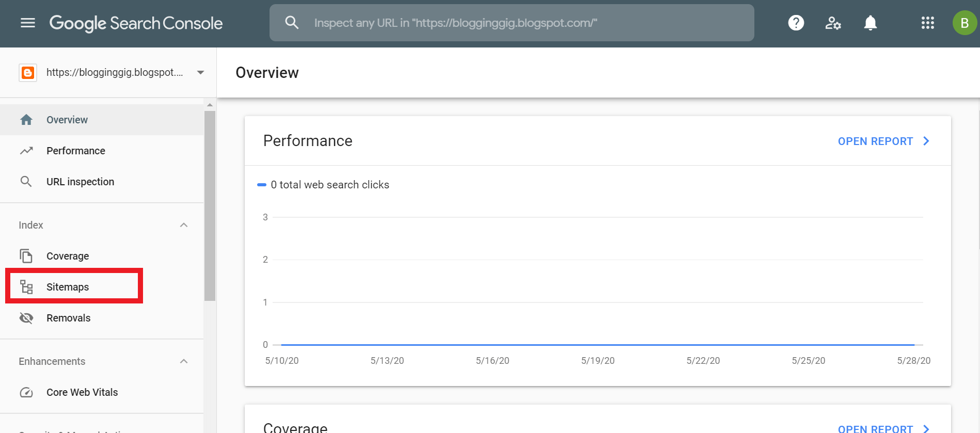Collapse the Index section
Viewport: 980px width, 433px height.
pyautogui.click(x=184, y=225)
